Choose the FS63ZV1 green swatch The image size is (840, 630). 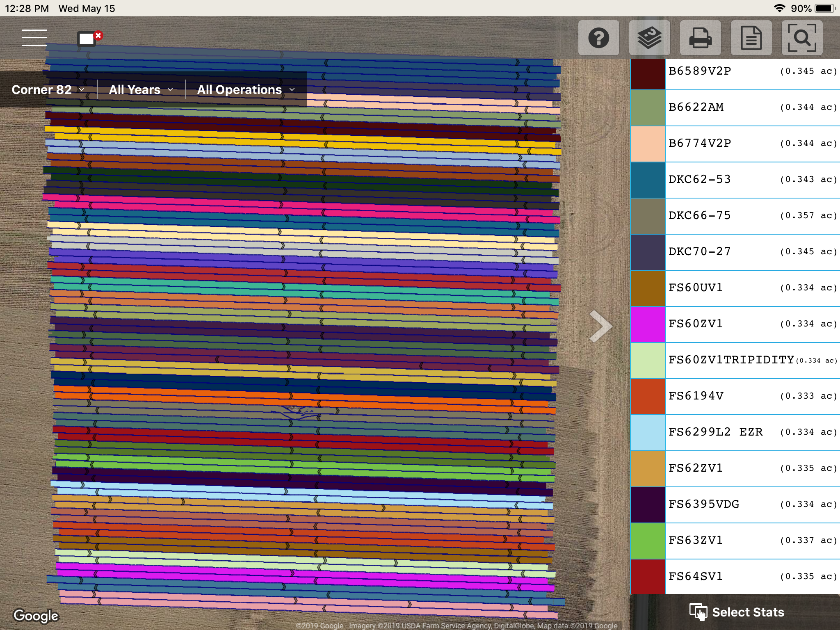coord(648,541)
